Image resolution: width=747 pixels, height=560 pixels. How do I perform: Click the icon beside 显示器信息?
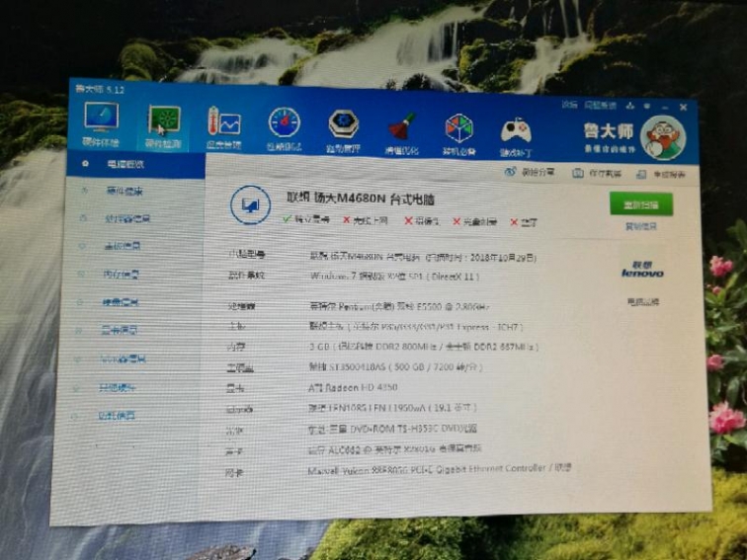77,360
